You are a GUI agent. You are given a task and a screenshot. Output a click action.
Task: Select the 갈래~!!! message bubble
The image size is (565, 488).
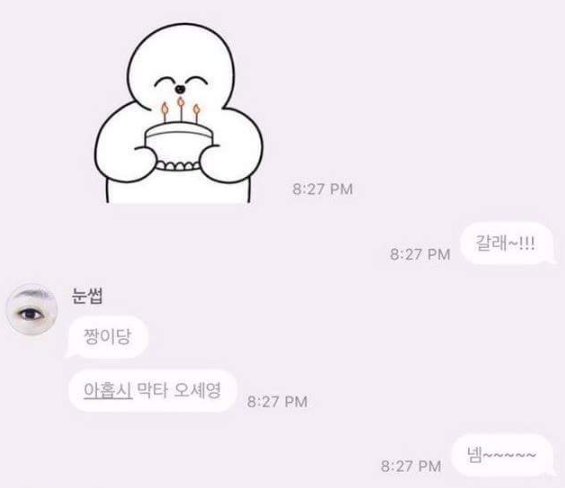coord(507,243)
